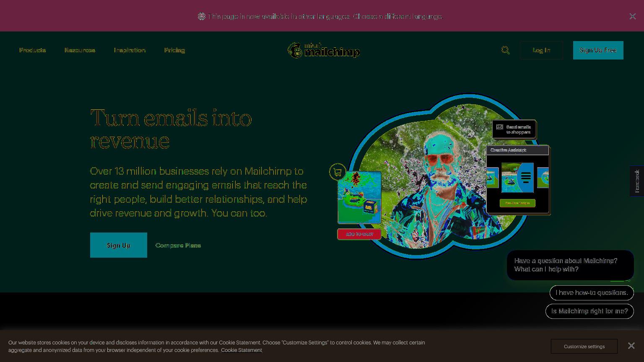Dismiss the language banner with X
644x362 pixels.
(632, 16)
